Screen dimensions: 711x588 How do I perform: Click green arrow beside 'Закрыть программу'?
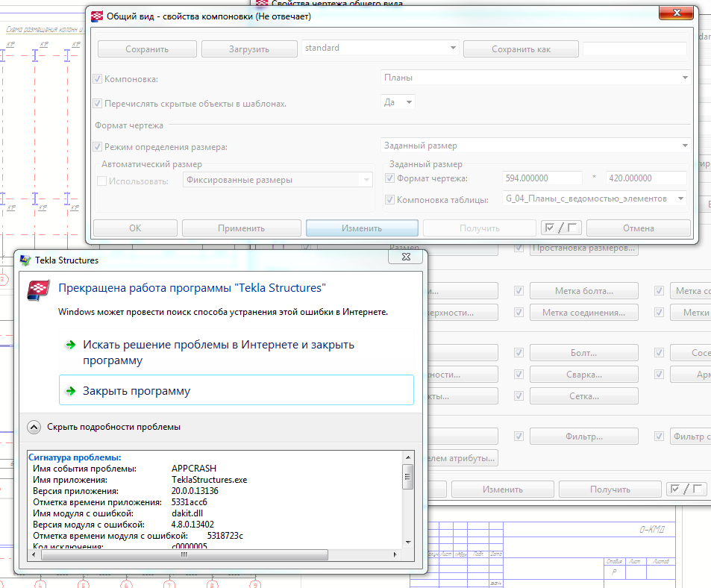pyautogui.click(x=70, y=390)
